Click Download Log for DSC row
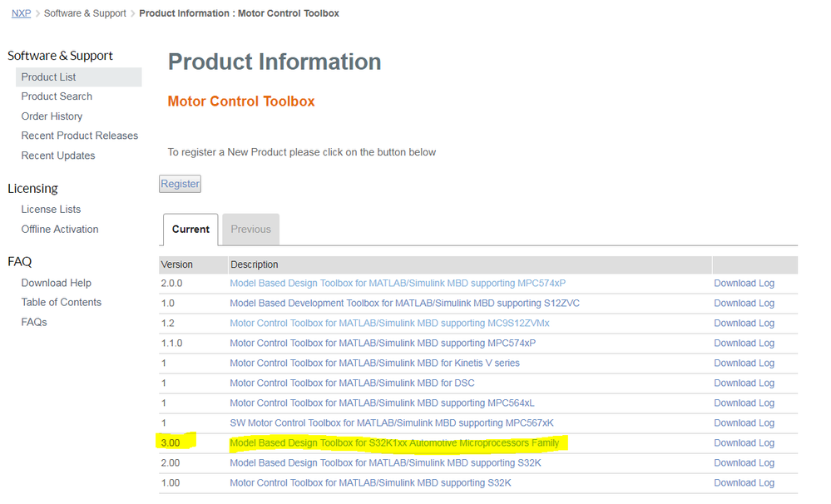This screenshot has height=504, width=831. point(744,383)
